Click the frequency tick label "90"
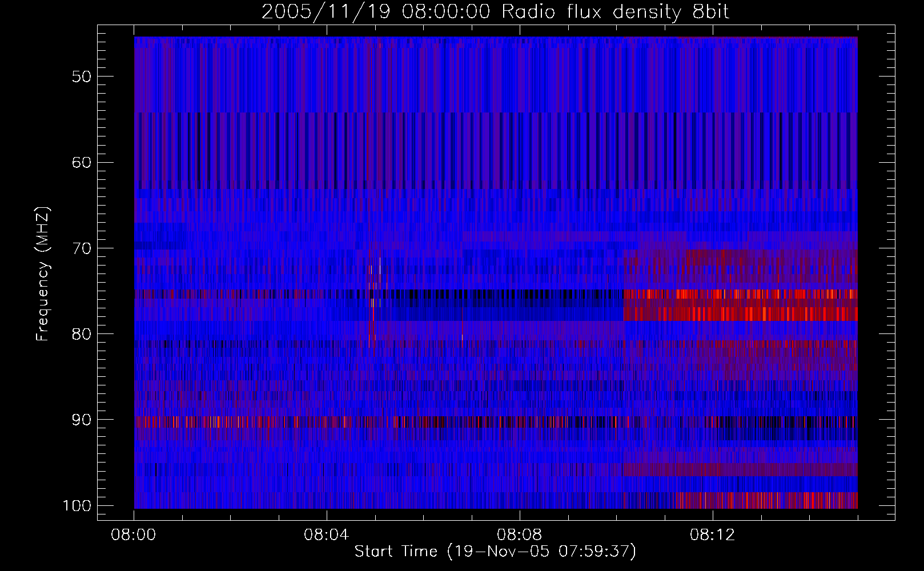Screen dimensions: 924x571 point(82,420)
